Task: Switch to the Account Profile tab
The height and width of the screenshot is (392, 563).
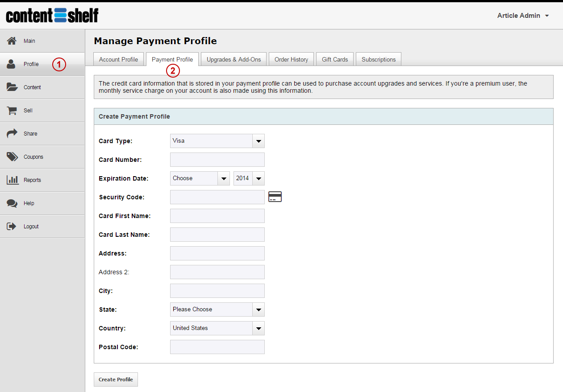Action: point(119,59)
